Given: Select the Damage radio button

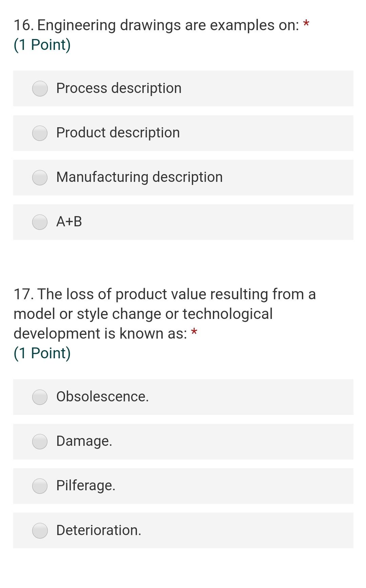Looking at the screenshot, I should (x=40, y=442).
